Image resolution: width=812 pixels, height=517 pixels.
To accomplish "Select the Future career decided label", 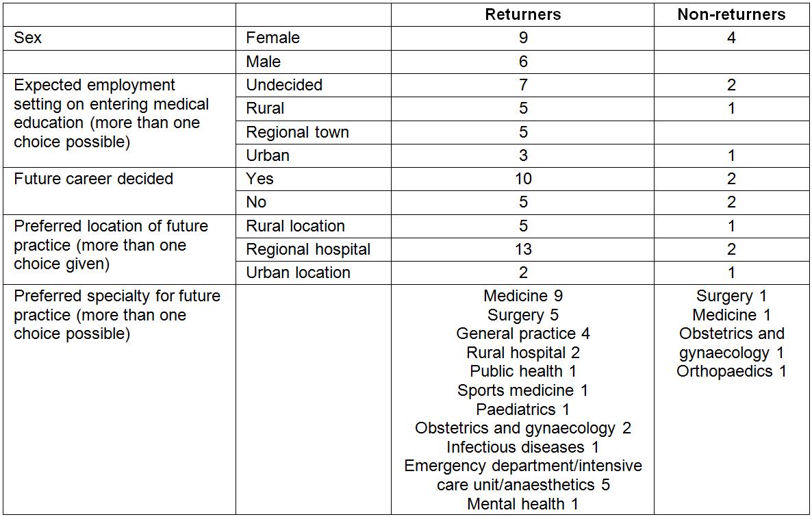I will 93,179.
